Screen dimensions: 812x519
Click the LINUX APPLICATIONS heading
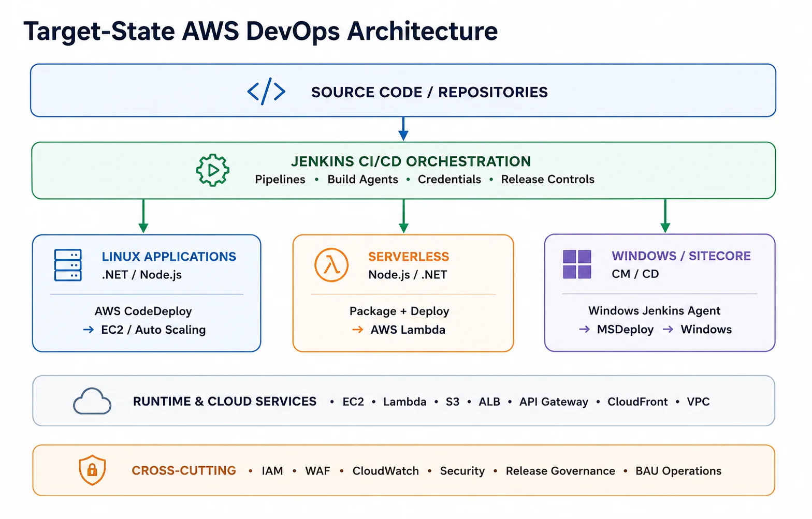(x=169, y=257)
